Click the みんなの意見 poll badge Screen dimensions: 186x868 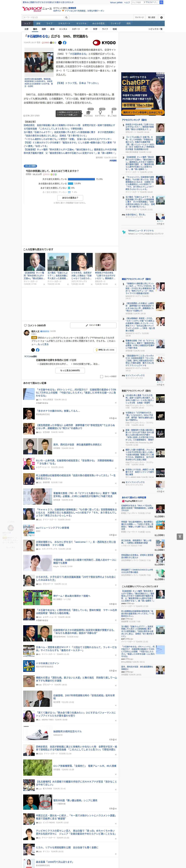coord(30,166)
